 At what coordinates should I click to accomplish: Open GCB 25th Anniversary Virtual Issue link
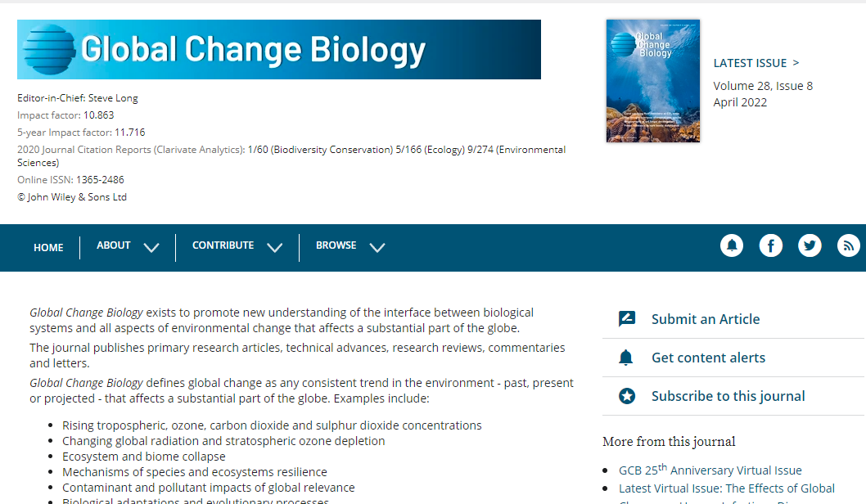tap(710, 470)
